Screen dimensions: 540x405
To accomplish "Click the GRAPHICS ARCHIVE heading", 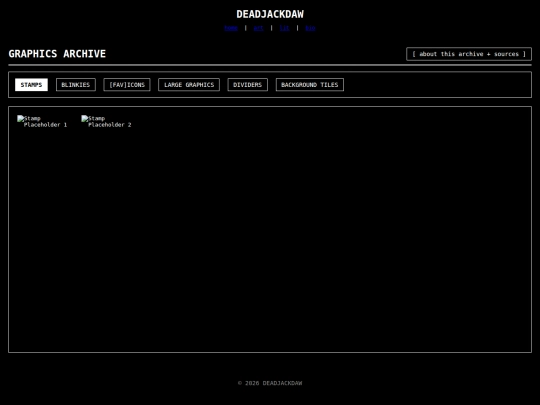I will pyautogui.click(x=57, y=54).
